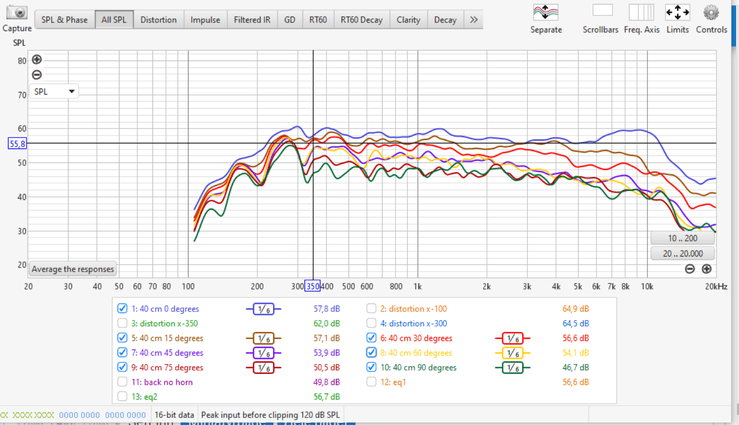Toggle the Scrollbars icon
This screenshot has width=739, height=425.
(602, 11)
